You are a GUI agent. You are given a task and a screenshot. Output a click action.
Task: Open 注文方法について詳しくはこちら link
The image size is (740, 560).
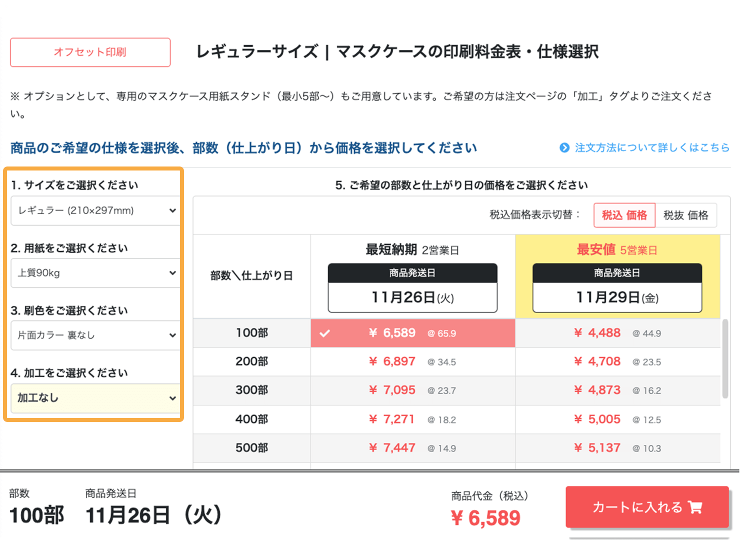651,147
